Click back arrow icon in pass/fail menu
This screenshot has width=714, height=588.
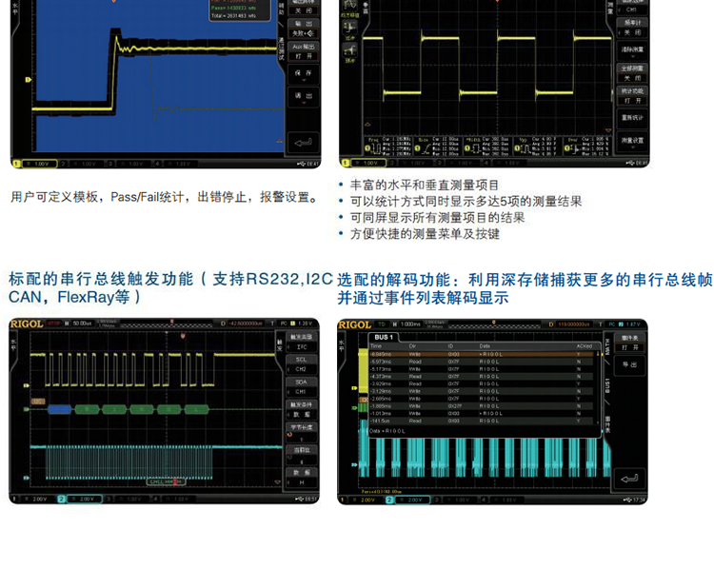click(x=303, y=143)
